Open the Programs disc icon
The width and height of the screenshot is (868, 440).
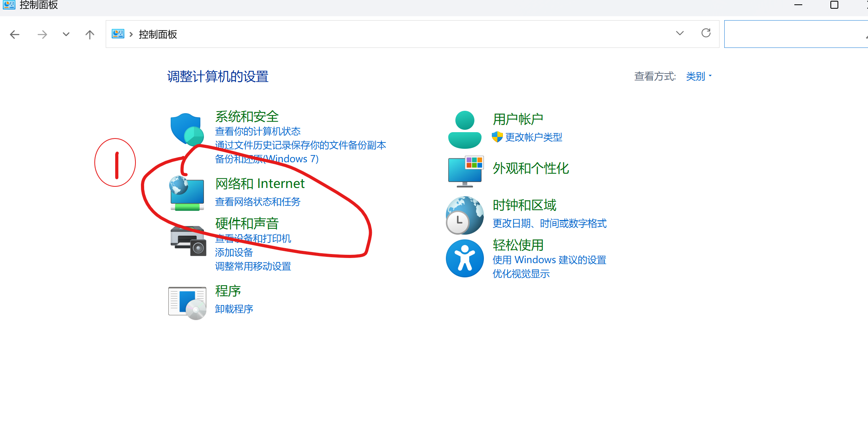pyautogui.click(x=187, y=303)
